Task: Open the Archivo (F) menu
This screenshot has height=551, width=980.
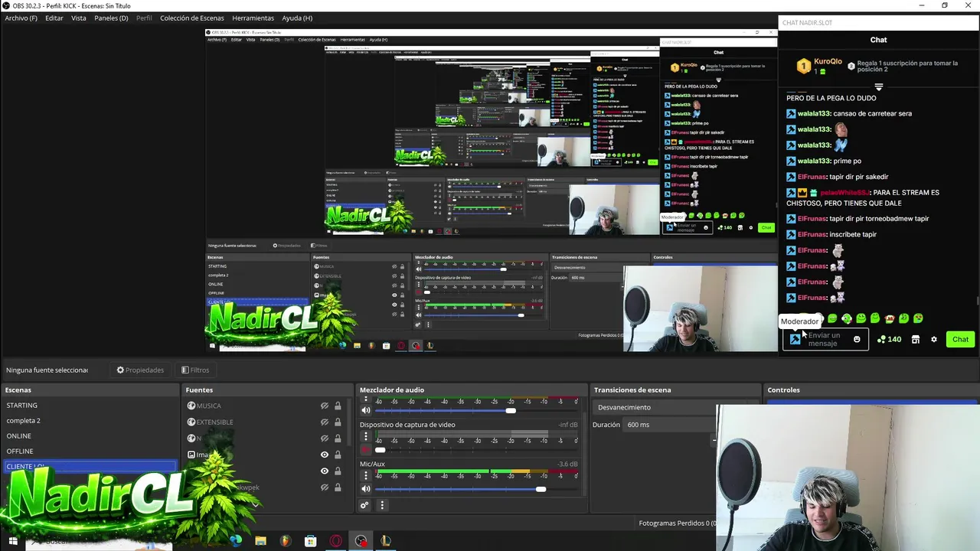Action: coord(21,18)
